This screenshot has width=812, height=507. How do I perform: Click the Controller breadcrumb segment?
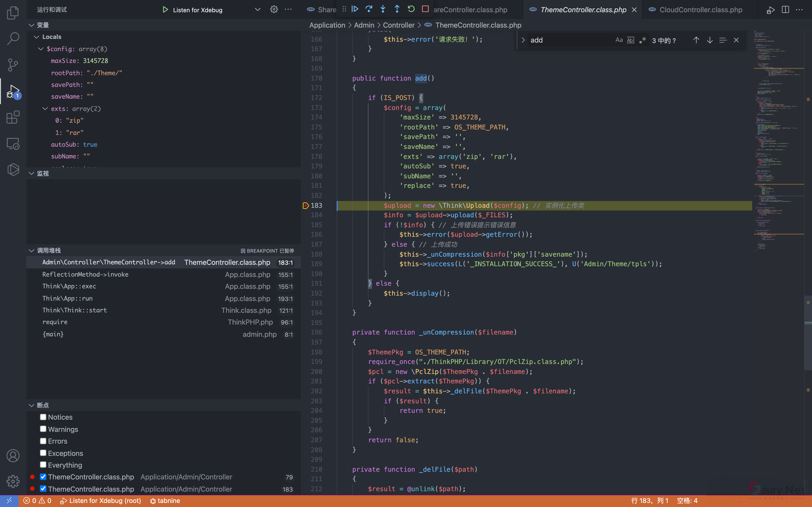coord(398,25)
